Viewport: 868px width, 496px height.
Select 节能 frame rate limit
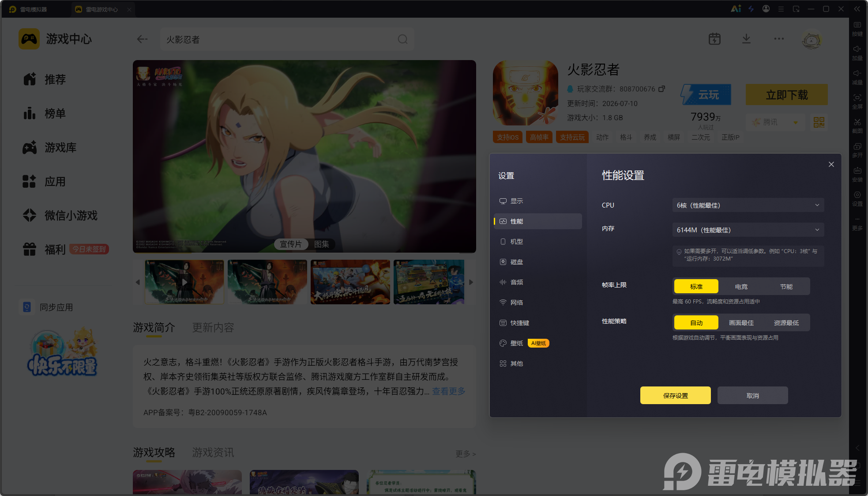(786, 287)
